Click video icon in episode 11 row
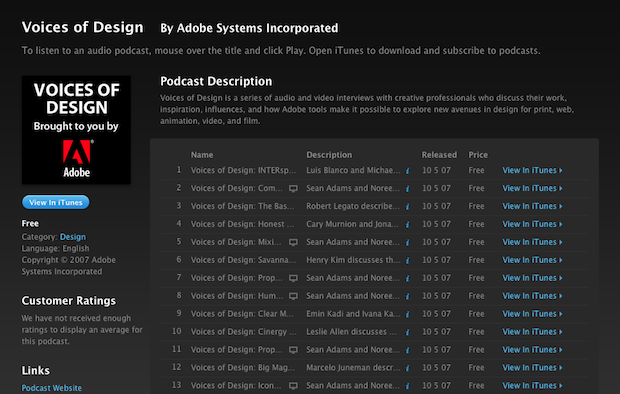Screen dimensions: 620x394 click(293, 350)
